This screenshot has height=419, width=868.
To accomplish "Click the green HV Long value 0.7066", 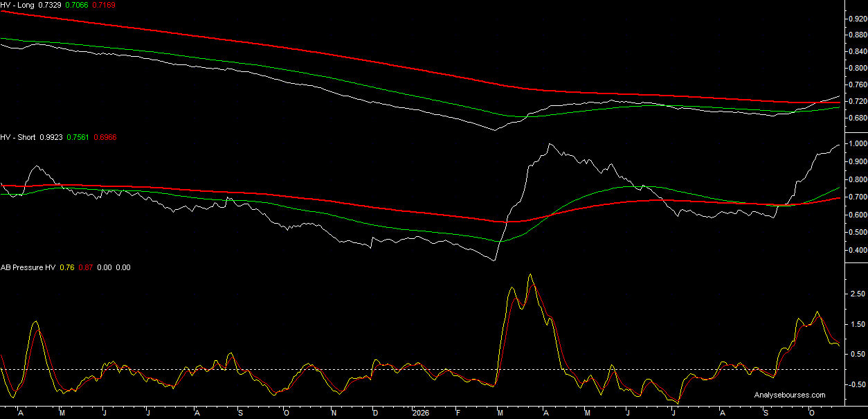I will click(77, 5).
